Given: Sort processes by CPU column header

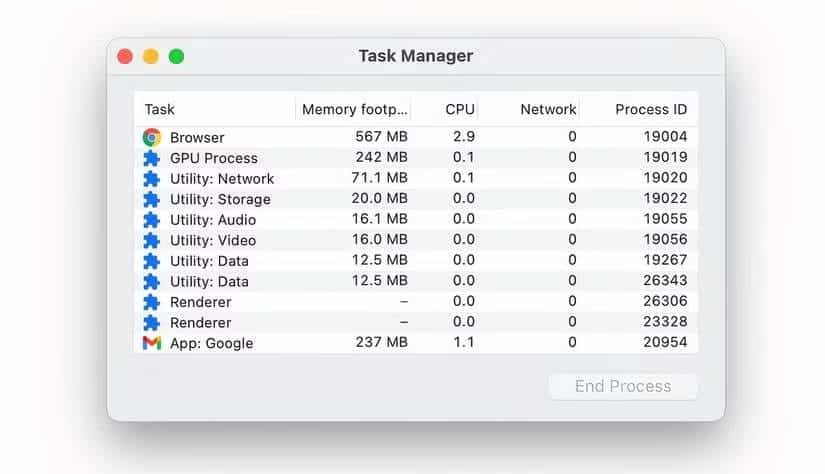Looking at the screenshot, I should tap(460, 110).
